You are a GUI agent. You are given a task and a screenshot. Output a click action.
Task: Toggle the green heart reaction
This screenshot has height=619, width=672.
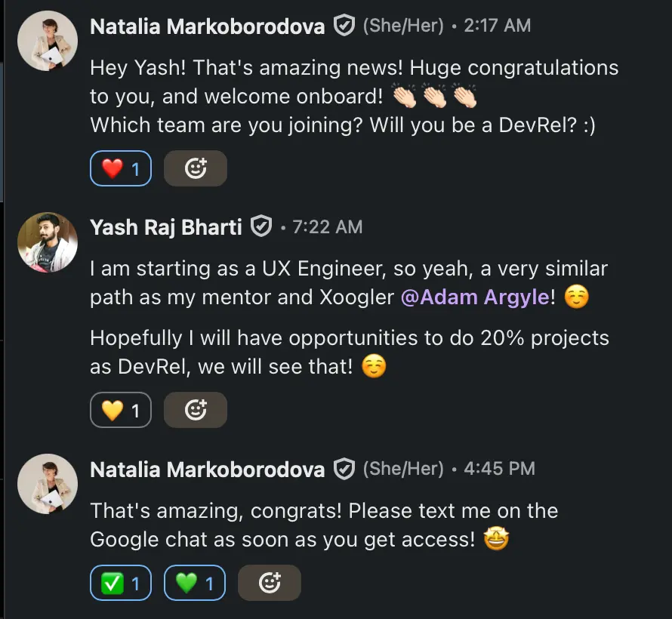pos(194,583)
